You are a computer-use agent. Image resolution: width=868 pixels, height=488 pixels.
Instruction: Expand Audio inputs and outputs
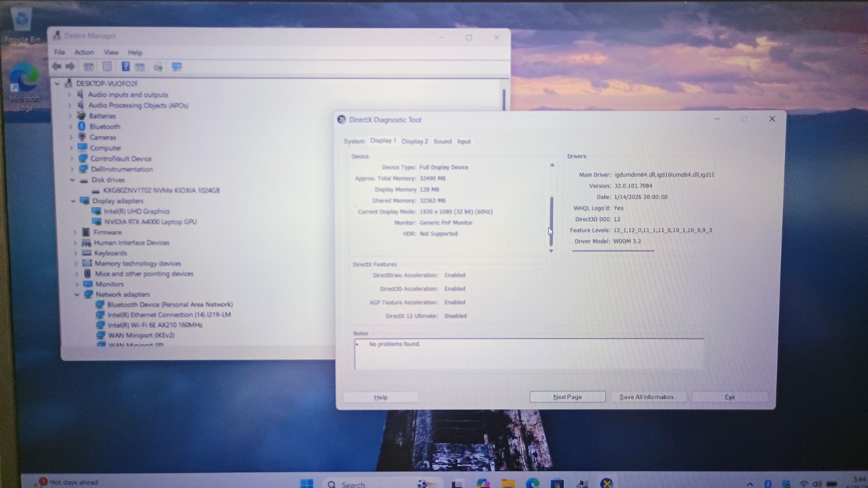tap(69, 94)
